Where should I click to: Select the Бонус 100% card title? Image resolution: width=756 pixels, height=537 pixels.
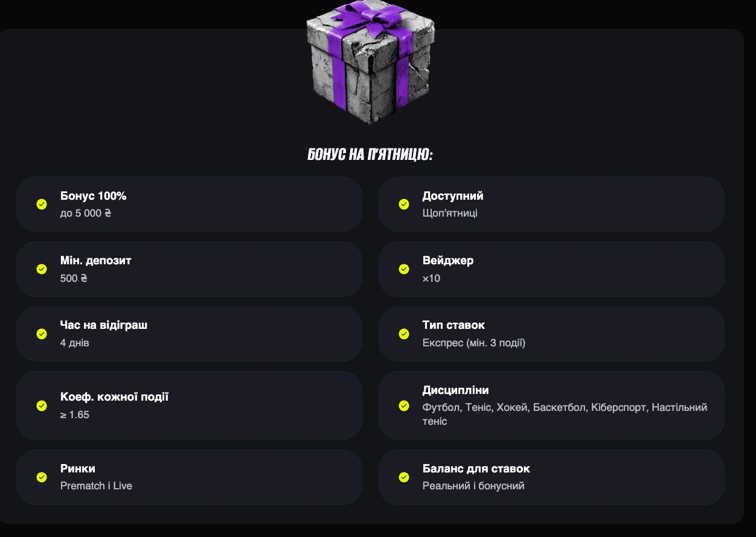click(x=94, y=196)
